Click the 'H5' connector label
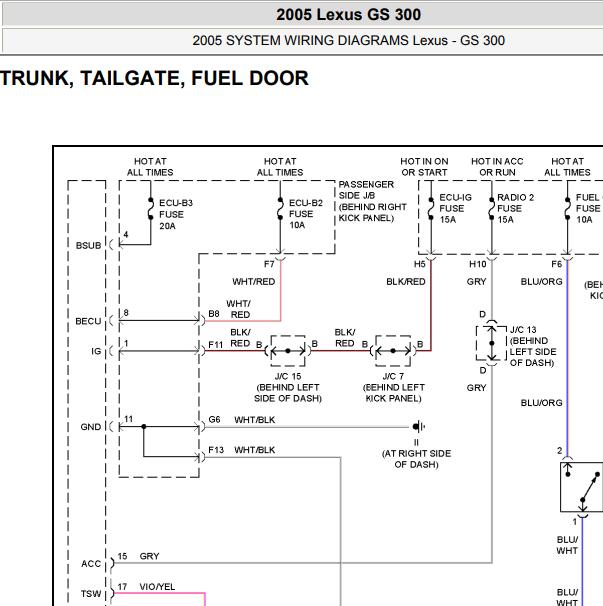This screenshot has height=606, width=603. [419, 264]
